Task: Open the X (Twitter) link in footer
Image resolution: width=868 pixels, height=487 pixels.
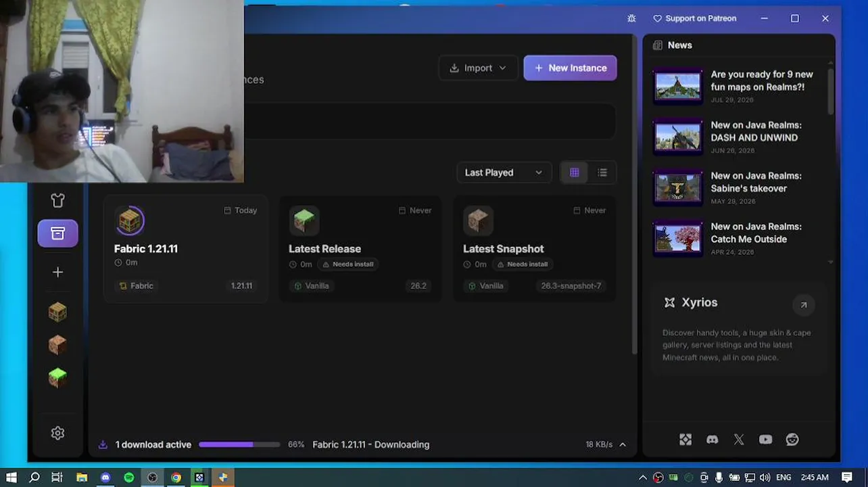Action: [739, 440]
